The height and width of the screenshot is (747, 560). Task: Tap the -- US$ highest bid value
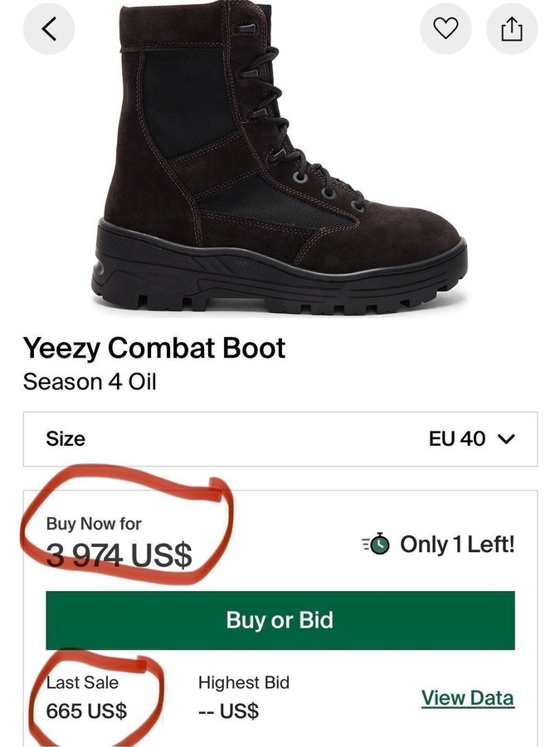coord(228,711)
